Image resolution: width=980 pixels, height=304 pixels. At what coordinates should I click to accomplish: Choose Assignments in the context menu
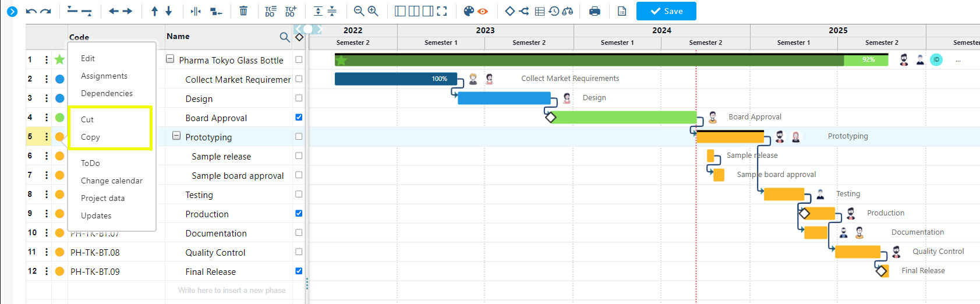[104, 76]
